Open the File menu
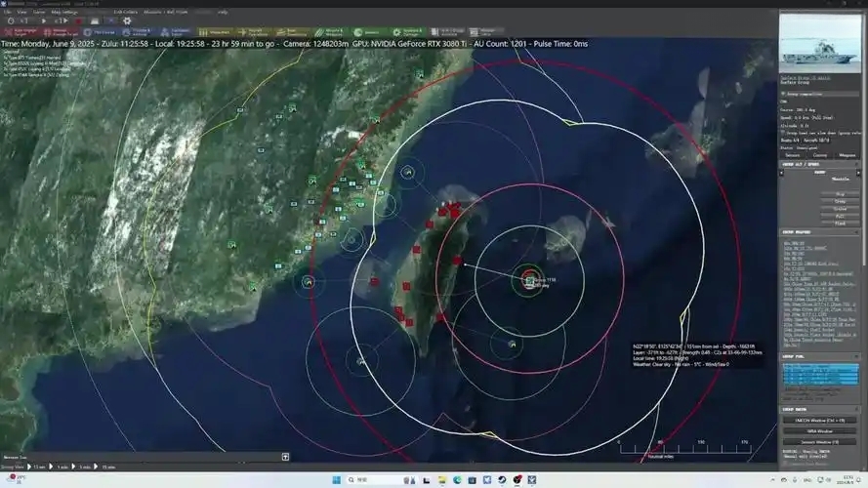The height and width of the screenshot is (488, 868). click(x=8, y=12)
